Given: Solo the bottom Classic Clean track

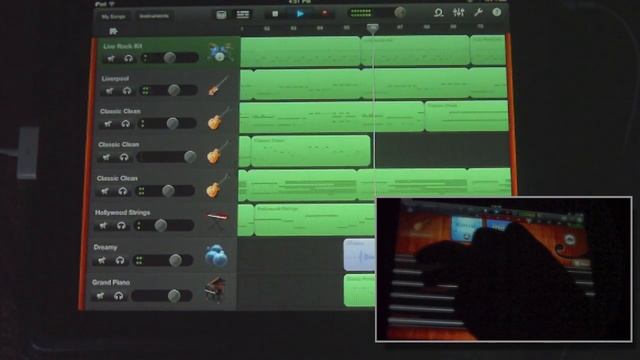Looking at the screenshot, I should (122, 191).
